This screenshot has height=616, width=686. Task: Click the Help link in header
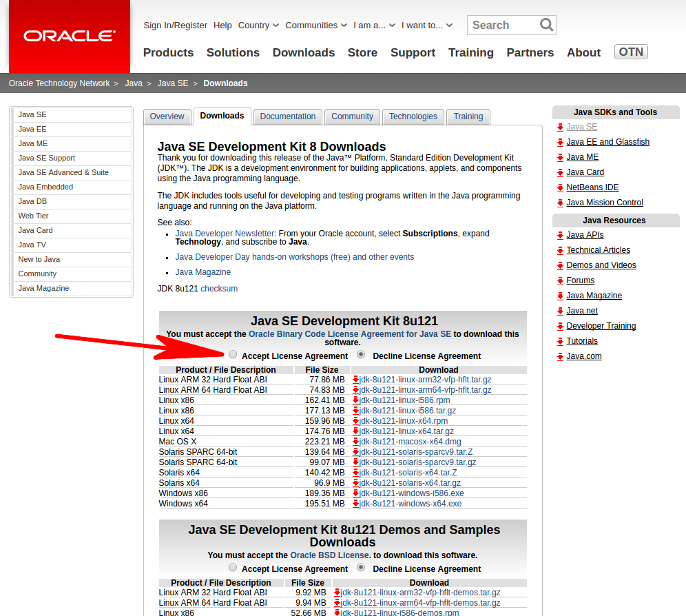coord(222,25)
